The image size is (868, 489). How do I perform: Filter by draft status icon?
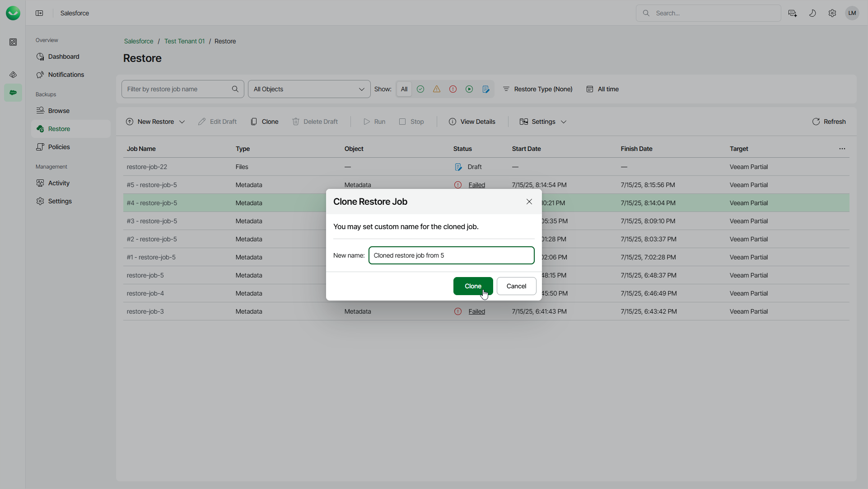click(486, 89)
